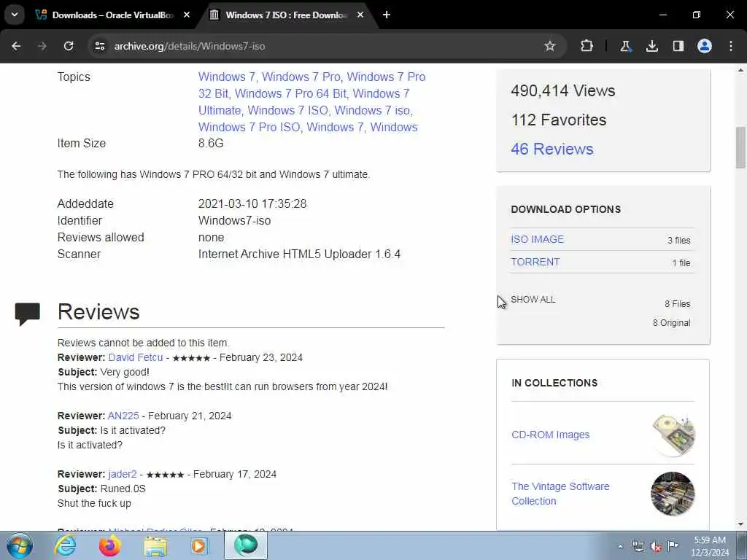This screenshot has height=560, width=747.
Task: Open reviewer jader2 profile
Action: coord(123,474)
